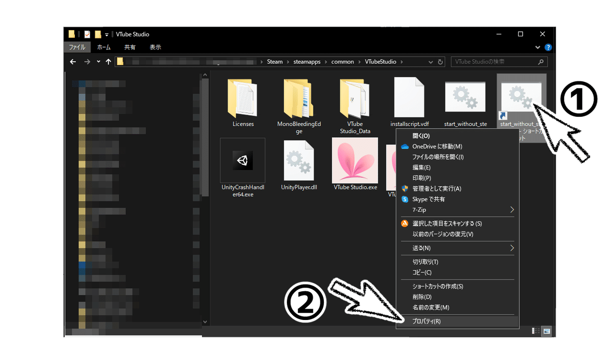Open the 表示 ribbon tab
615x364 pixels.
[x=155, y=47]
